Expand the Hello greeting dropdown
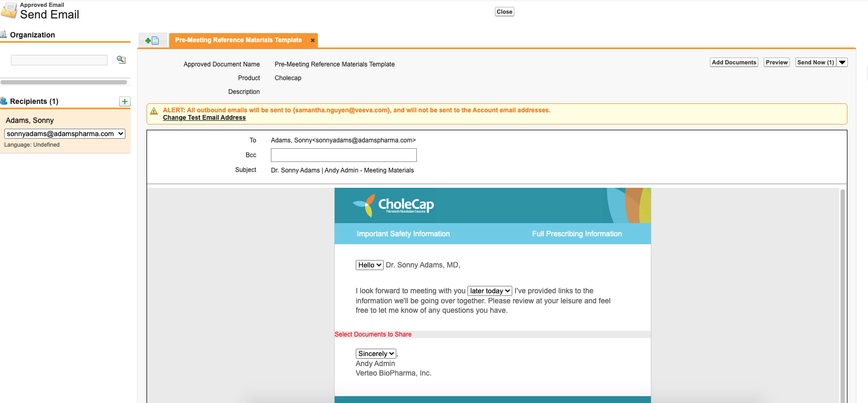868x403 pixels. pyautogui.click(x=369, y=265)
